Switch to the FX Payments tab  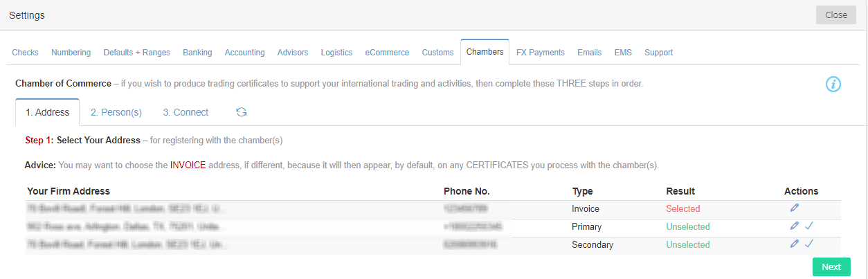(x=541, y=53)
